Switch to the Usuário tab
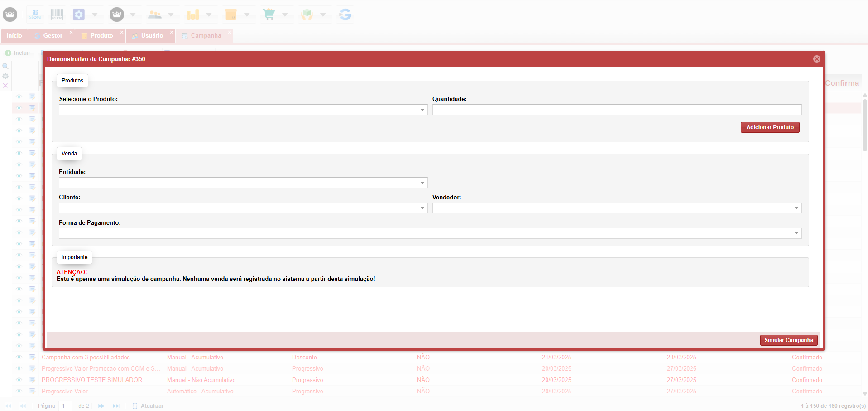Viewport: 868px width, 411px height. (x=152, y=35)
